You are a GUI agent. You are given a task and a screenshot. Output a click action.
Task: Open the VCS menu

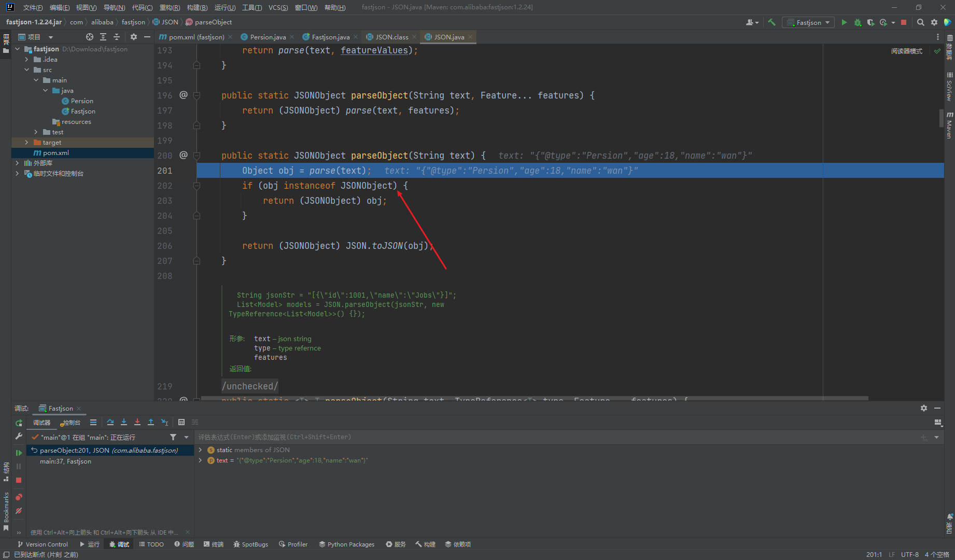pyautogui.click(x=278, y=7)
